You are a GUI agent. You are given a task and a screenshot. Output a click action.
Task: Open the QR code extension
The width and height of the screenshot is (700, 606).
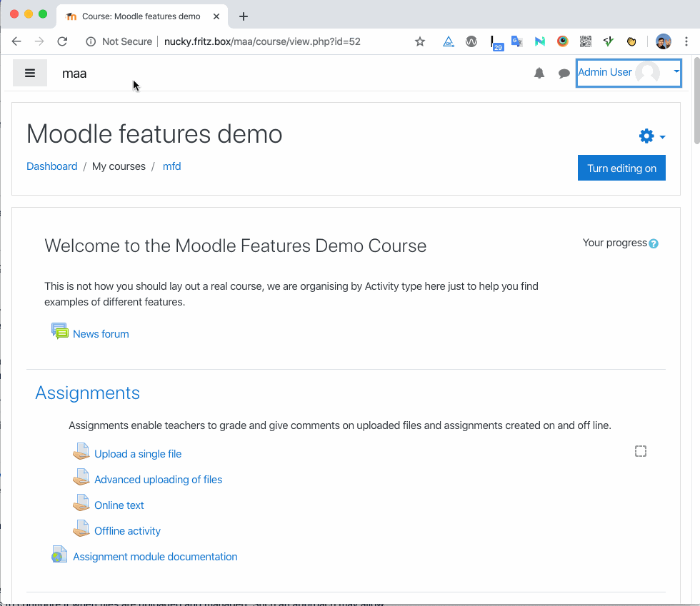pyautogui.click(x=585, y=41)
